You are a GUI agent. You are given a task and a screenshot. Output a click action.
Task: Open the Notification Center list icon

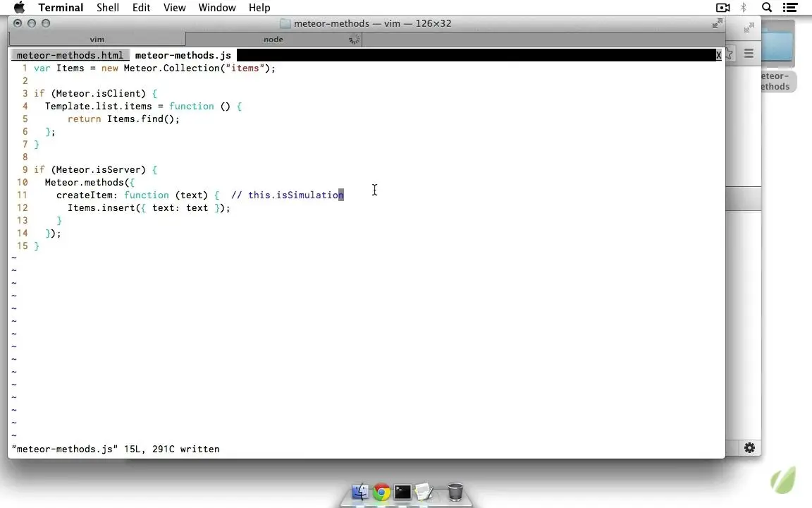pyautogui.click(x=789, y=7)
